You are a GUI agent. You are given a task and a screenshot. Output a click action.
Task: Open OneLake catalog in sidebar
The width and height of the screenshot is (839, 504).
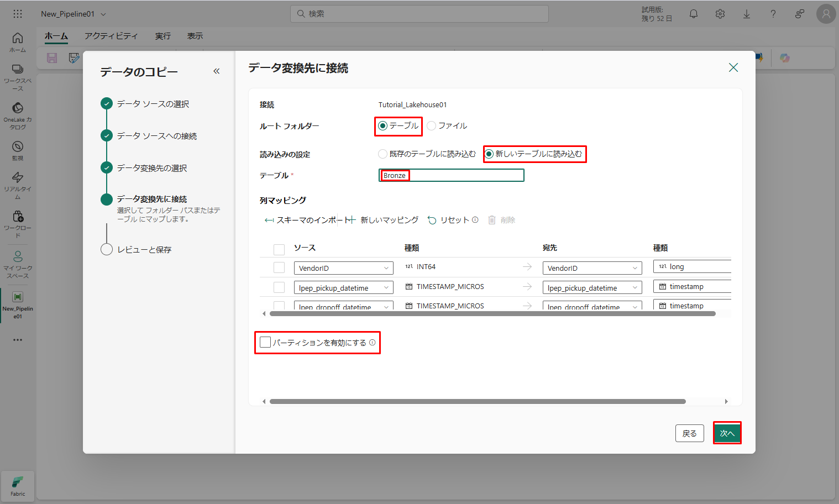pos(18,116)
